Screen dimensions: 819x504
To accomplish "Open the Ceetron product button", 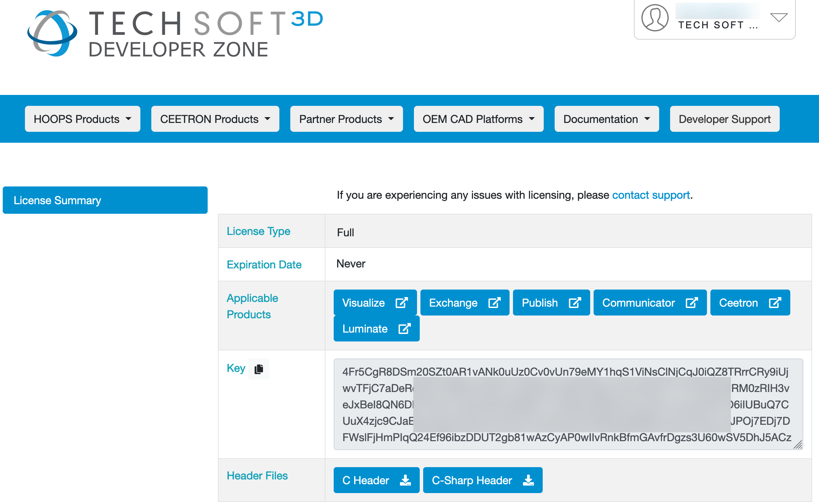I will click(x=750, y=303).
